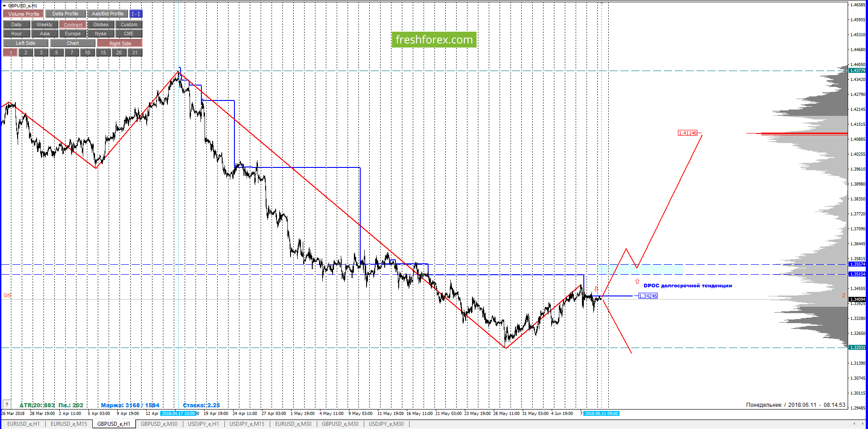Set profile count to 10
868x429 pixels.
coord(87,53)
